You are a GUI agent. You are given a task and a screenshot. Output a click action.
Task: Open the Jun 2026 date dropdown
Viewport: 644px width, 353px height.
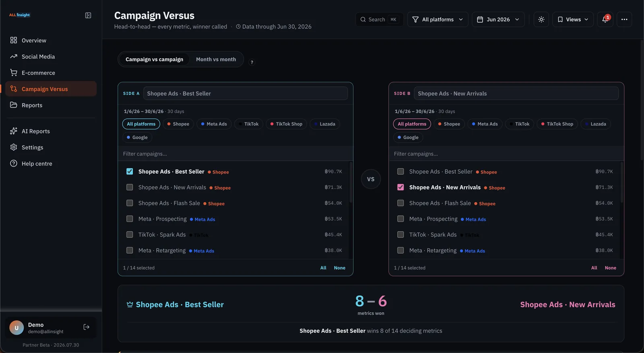click(x=498, y=19)
